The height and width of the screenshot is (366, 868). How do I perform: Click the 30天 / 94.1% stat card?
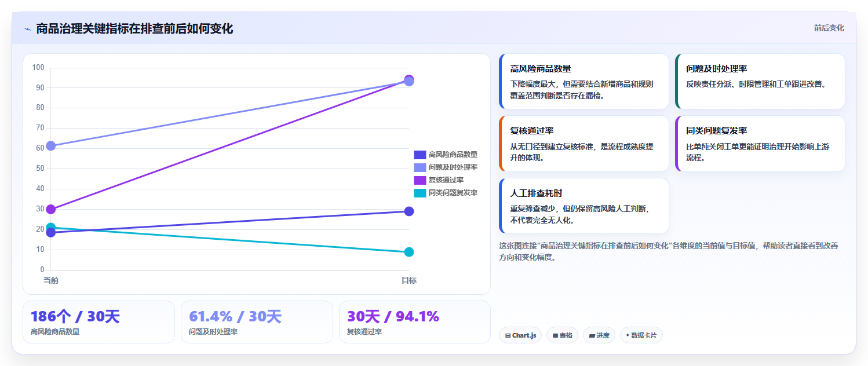tap(415, 322)
